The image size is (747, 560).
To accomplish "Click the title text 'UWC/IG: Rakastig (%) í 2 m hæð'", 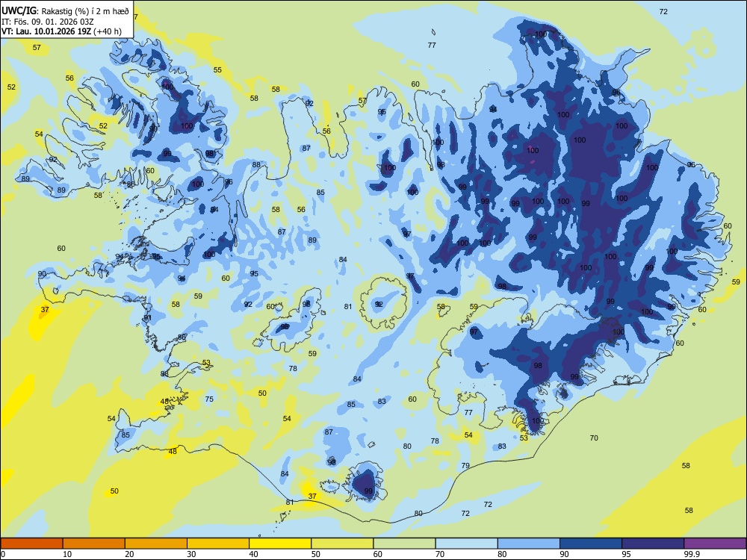I will coord(65,11).
